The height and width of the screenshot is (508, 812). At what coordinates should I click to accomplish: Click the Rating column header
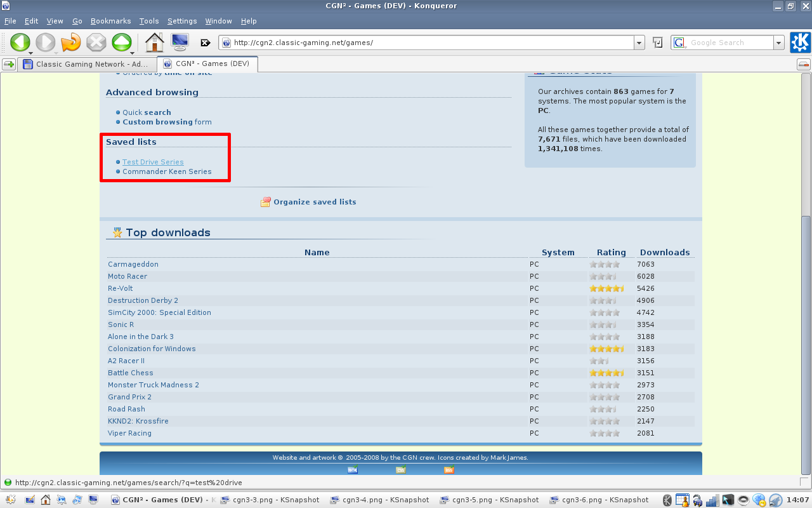612,252
